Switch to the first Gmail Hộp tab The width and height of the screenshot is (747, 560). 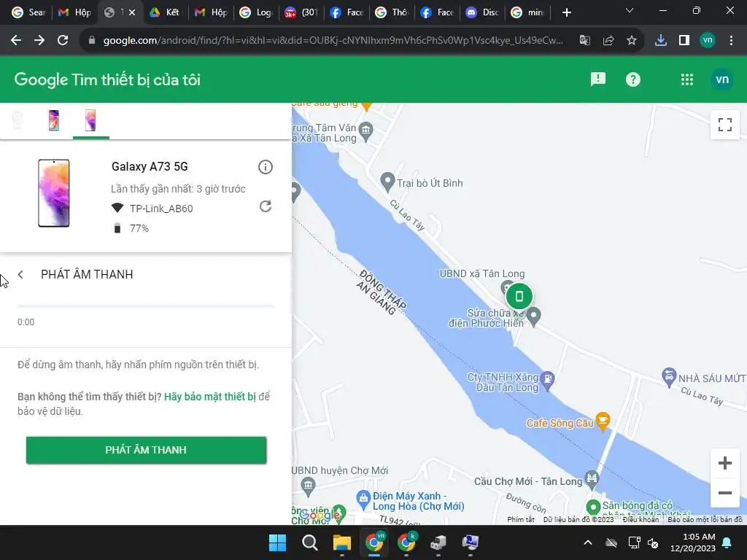74,12
